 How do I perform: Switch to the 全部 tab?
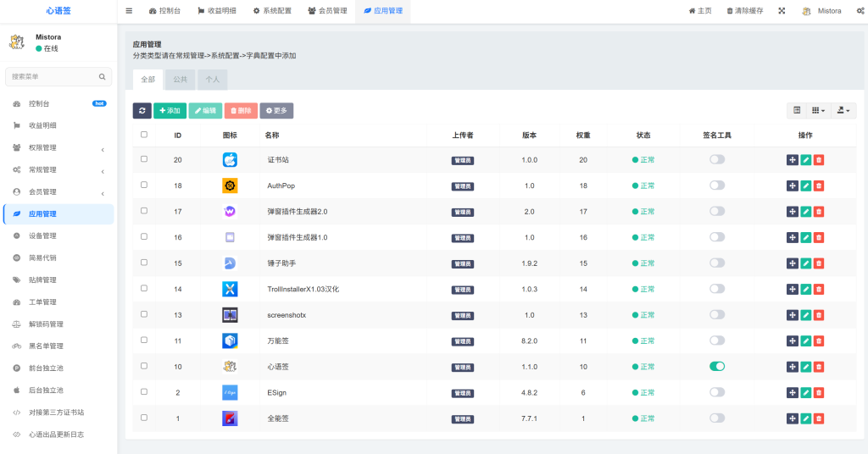pos(147,80)
